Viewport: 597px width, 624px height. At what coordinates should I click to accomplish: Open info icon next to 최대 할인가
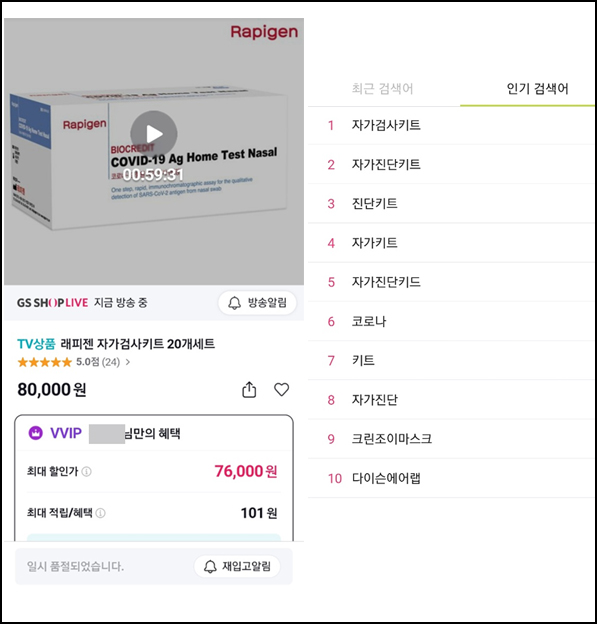point(86,472)
